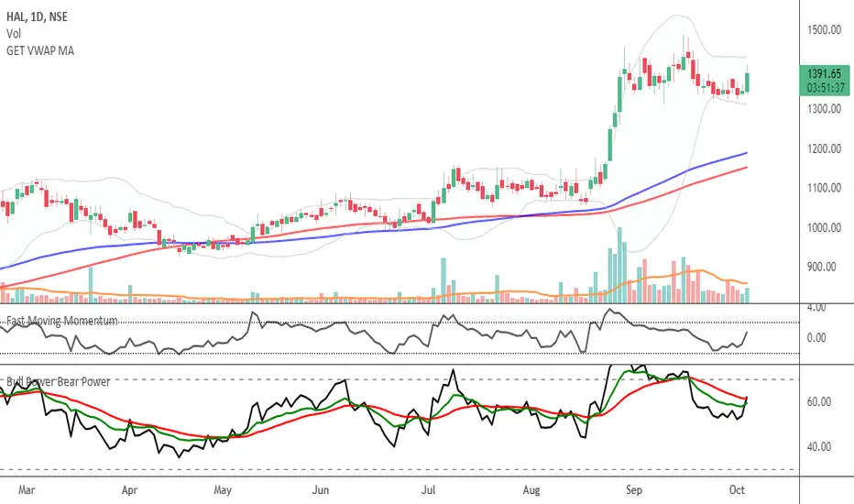The height and width of the screenshot is (504, 854).
Task: Click the 1000.00 price axis label
Action: point(824,228)
